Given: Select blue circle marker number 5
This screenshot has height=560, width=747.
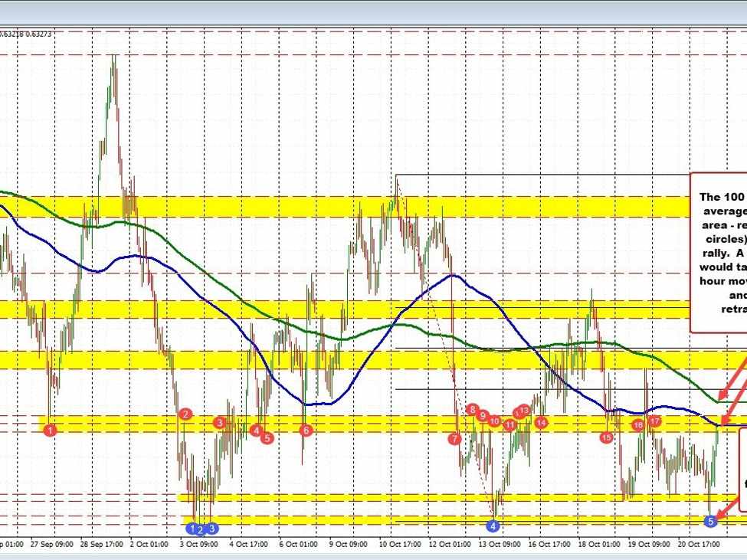Looking at the screenshot, I should coord(710,521).
